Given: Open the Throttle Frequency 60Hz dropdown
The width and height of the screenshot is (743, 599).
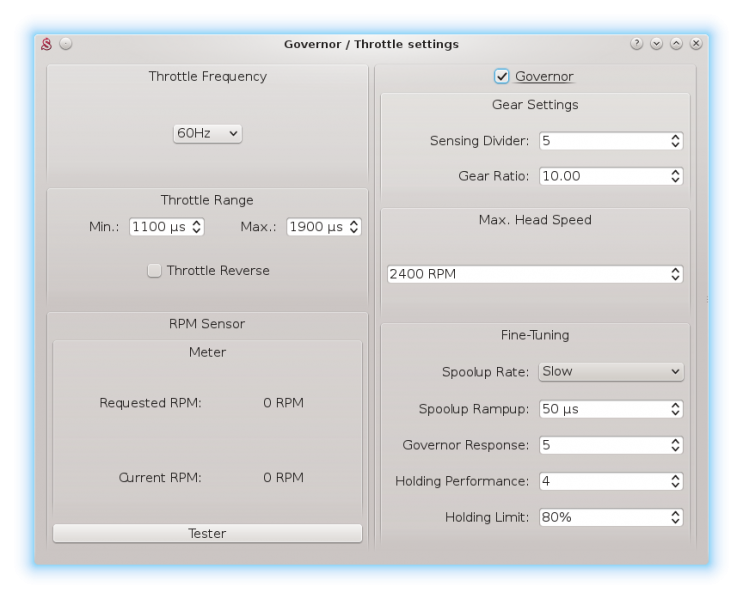Looking at the screenshot, I should pos(208,133).
